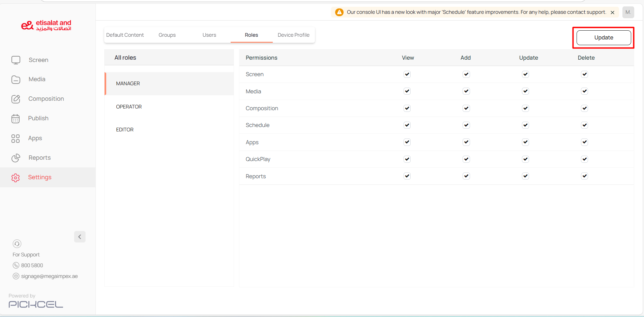The height and width of the screenshot is (317, 644).
Task: Click the Apps grid icon
Action: click(16, 138)
